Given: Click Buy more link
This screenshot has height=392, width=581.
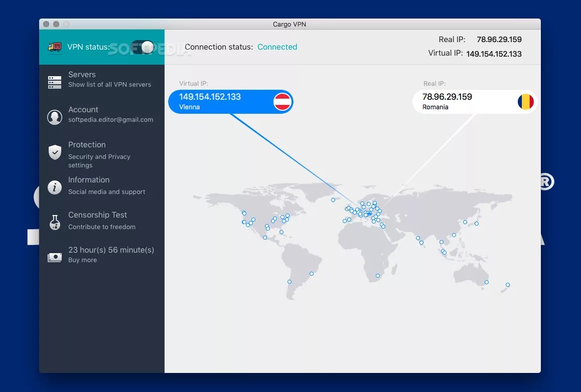Looking at the screenshot, I should [82, 260].
